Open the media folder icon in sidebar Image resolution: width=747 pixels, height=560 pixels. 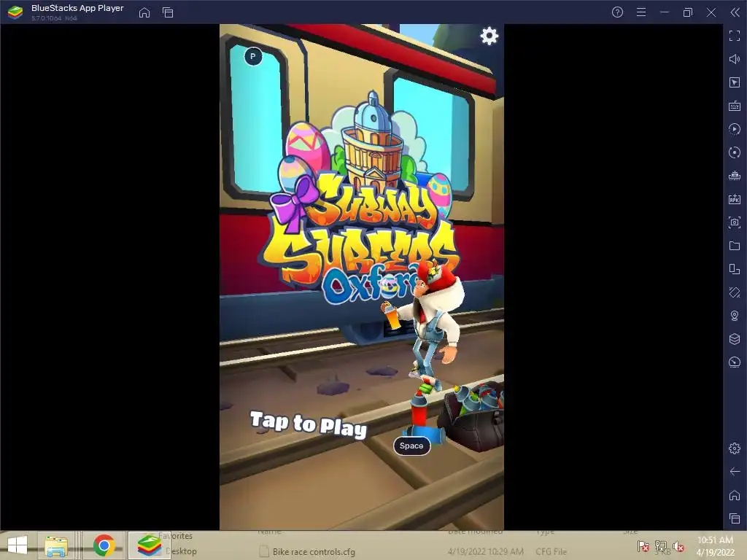(x=735, y=246)
